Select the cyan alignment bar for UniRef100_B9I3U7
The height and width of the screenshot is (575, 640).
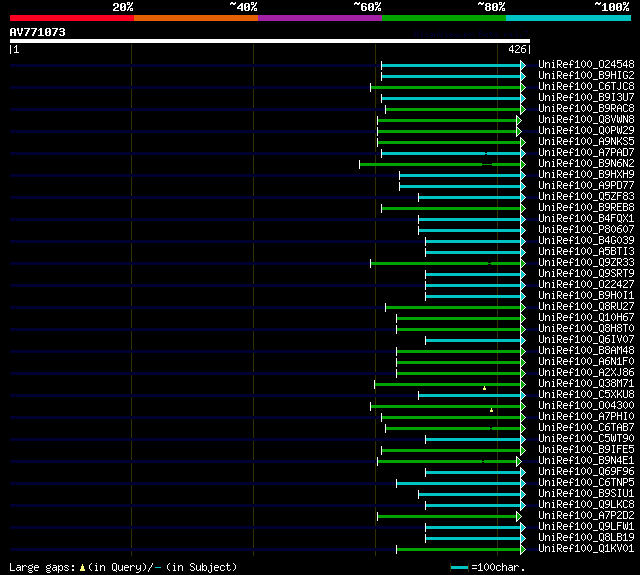coord(451,98)
